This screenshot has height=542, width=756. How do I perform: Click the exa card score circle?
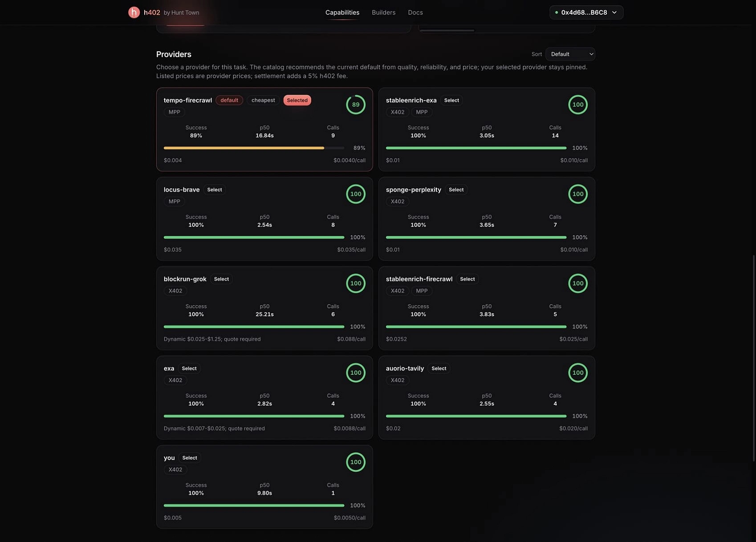[355, 373]
